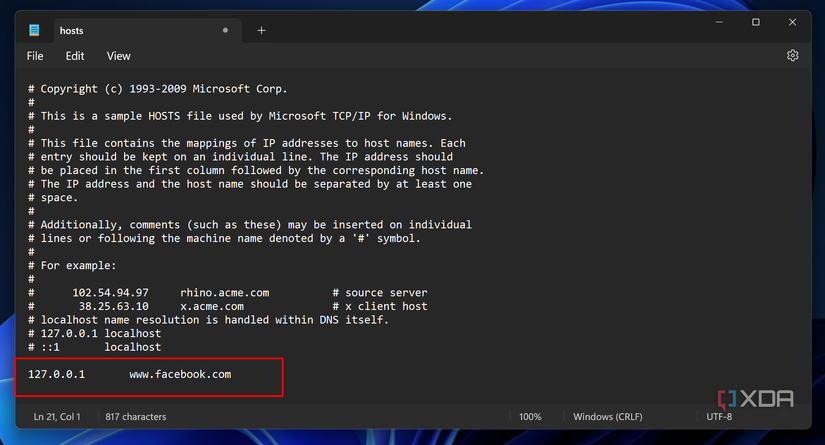Open Notepad settings gear icon
The width and height of the screenshot is (825, 445).
[792, 55]
